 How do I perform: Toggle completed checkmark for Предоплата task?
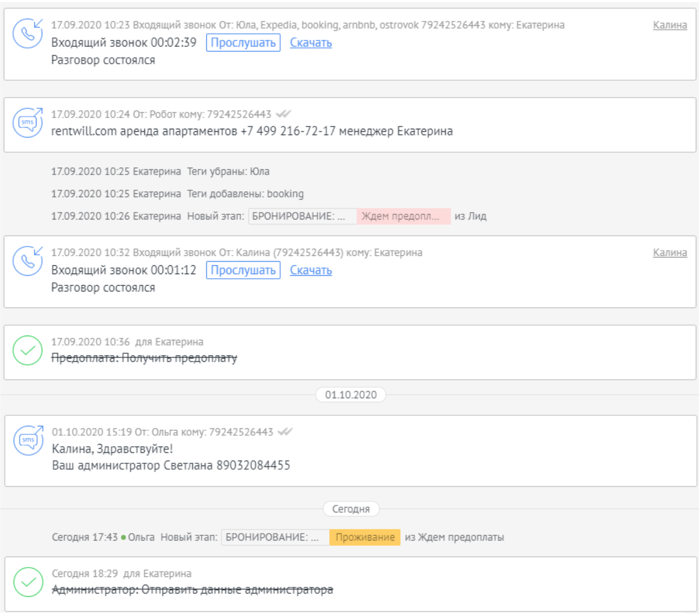point(28,350)
